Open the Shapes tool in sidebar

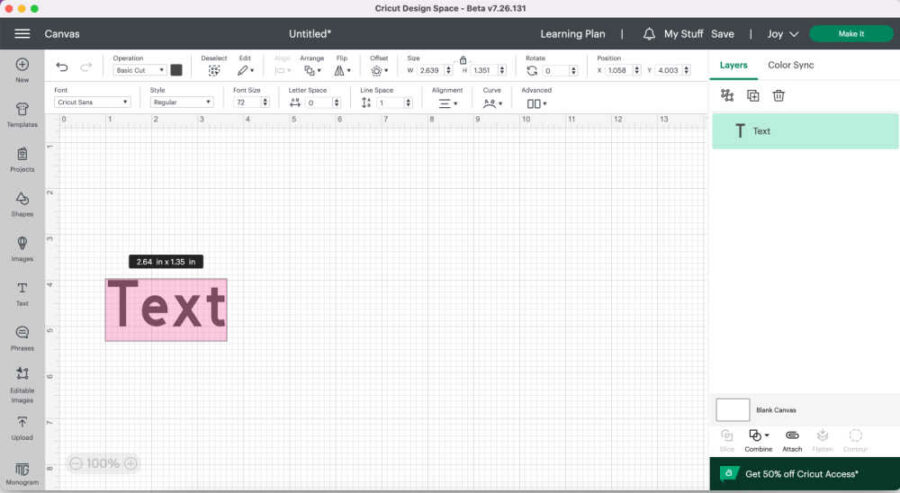[x=22, y=203]
